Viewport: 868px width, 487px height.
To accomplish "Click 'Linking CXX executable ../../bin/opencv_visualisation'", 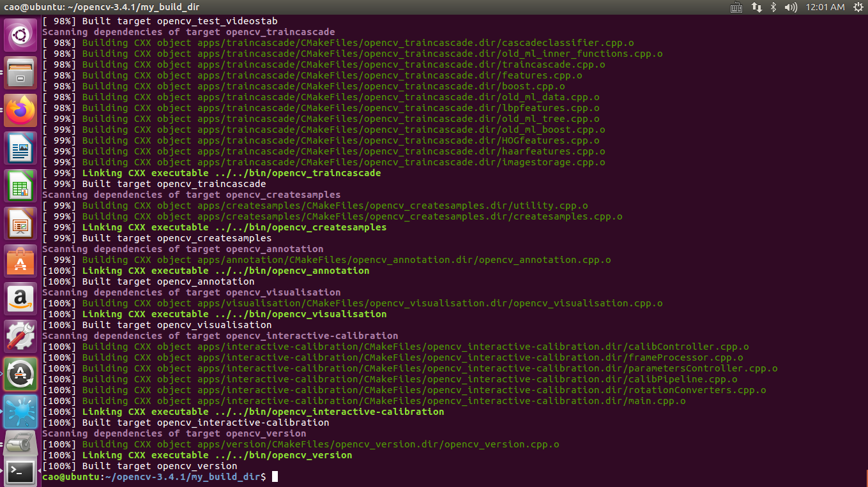I will point(215,314).
